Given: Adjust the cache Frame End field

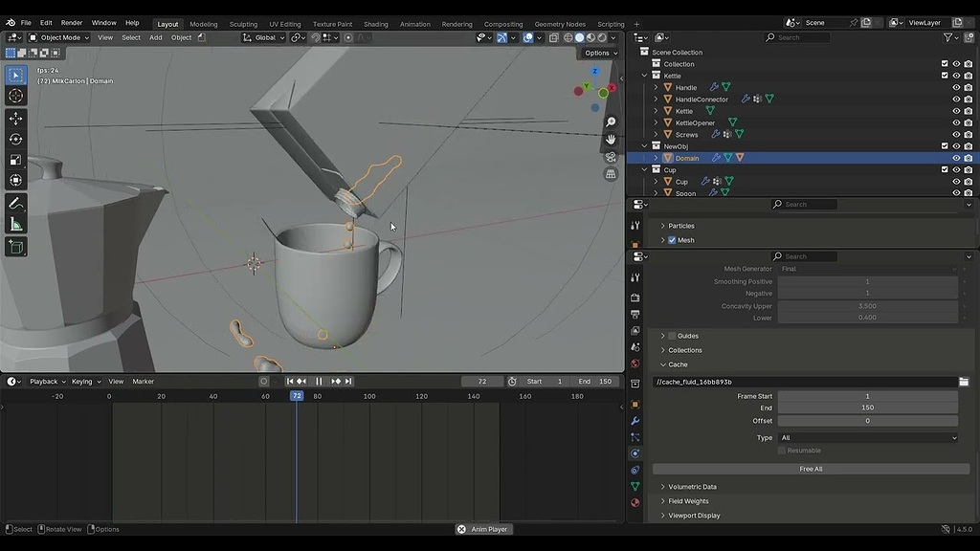Looking at the screenshot, I should click(x=868, y=408).
